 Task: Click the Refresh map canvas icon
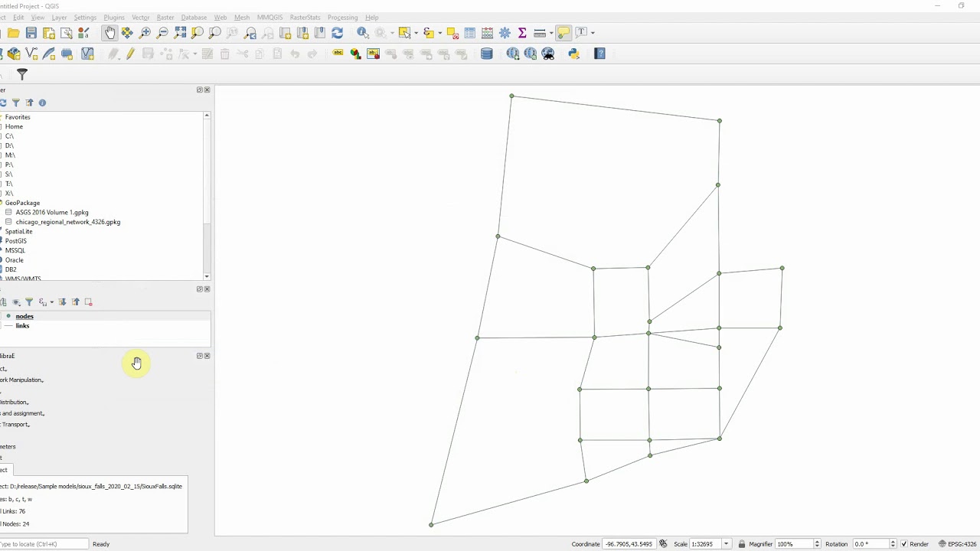point(337,33)
